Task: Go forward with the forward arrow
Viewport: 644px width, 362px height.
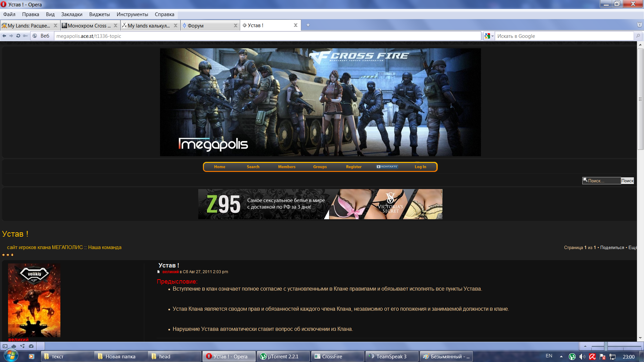Action: [11, 36]
